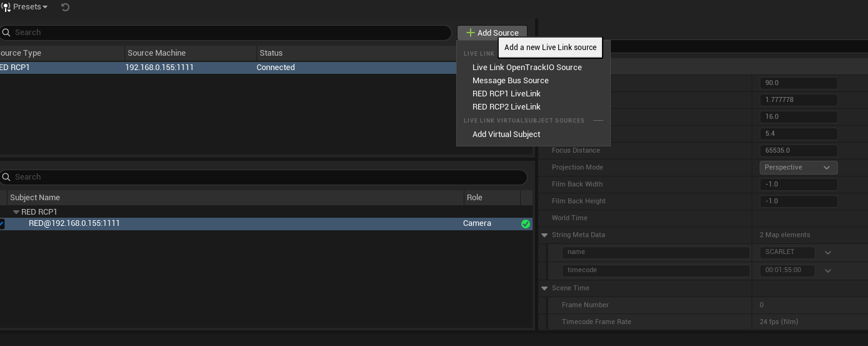Click the magnifier icon in the sources search
This screenshot has height=346, width=868.
coord(6,33)
